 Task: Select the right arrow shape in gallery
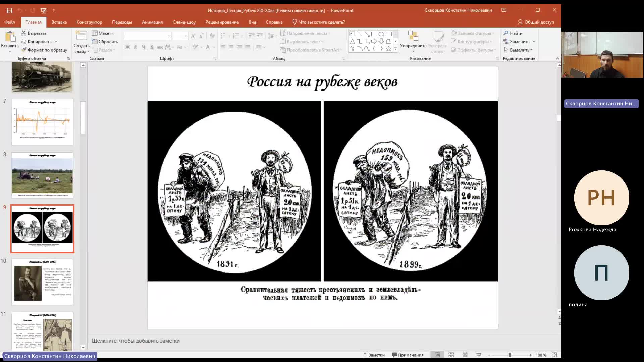point(374,41)
